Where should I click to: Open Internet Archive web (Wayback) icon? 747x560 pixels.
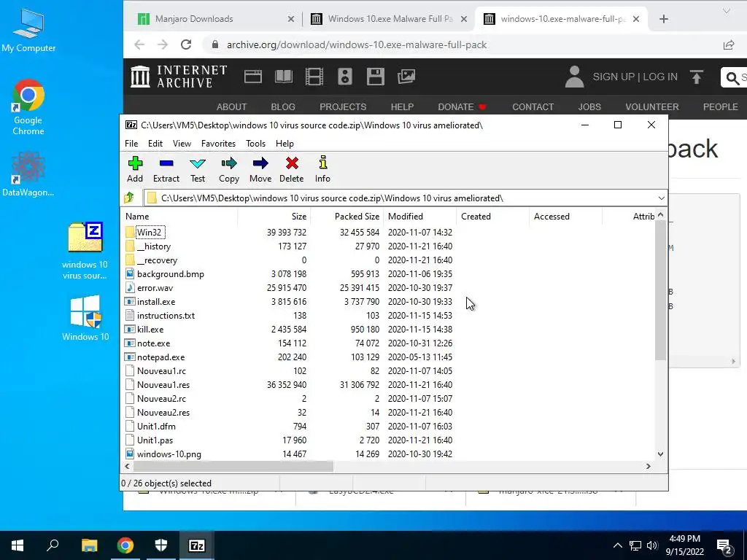point(253,76)
